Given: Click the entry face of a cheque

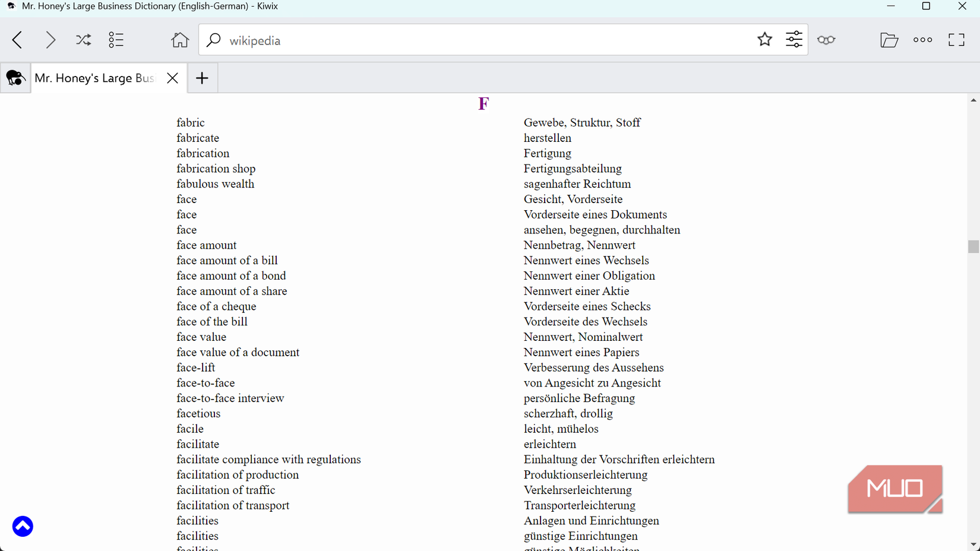Looking at the screenshot, I should coord(216,306).
